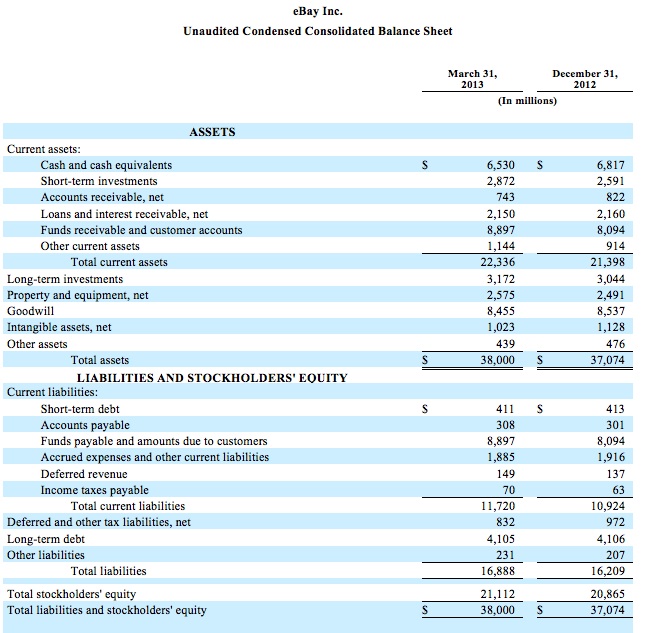Select the 'Accounts payable' label
Screen dimensions: 645x633
point(85,425)
